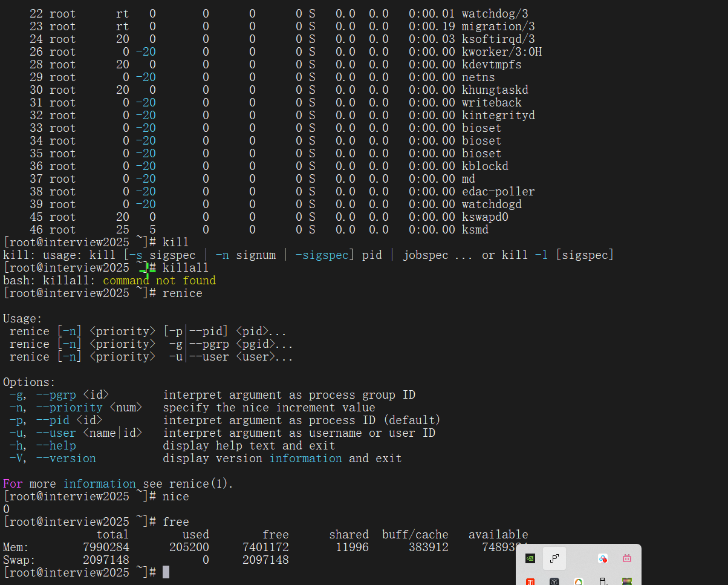Viewport: 728px width, 585px height.
Task: Click the ksmd process name
Action: [475, 229]
